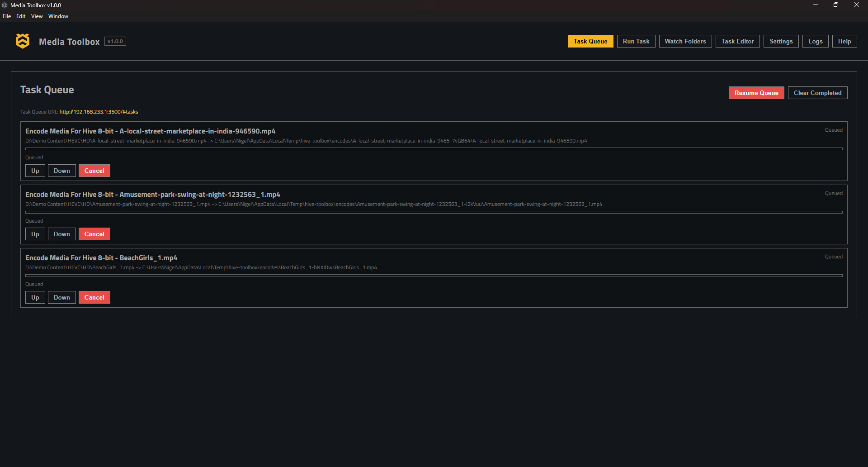Image resolution: width=868 pixels, height=467 pixels.
Task: Select the Run Task tab
Action: point(636,41)
